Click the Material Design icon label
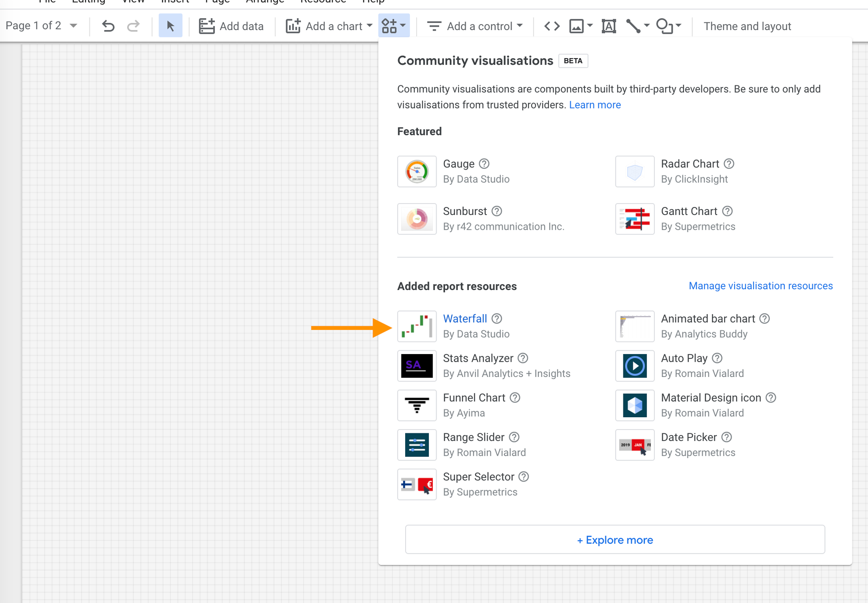This screenshot has width=868, height=603. (x=711, y=398)
